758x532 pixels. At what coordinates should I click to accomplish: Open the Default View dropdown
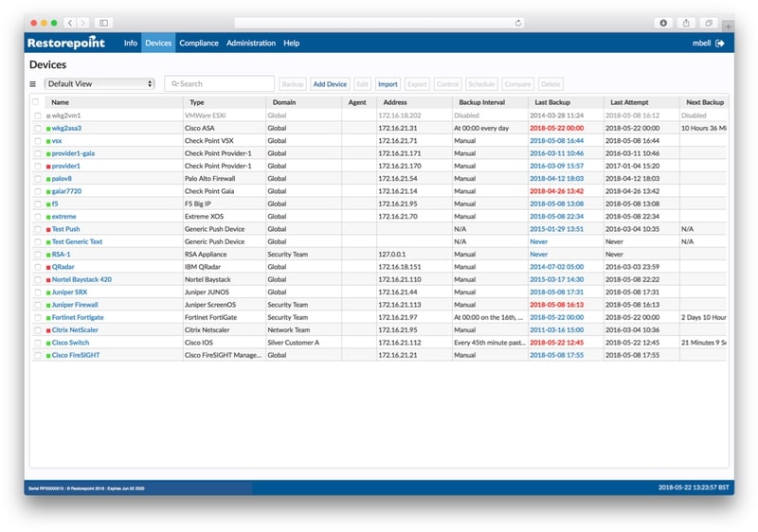click(x=99, y=84)
